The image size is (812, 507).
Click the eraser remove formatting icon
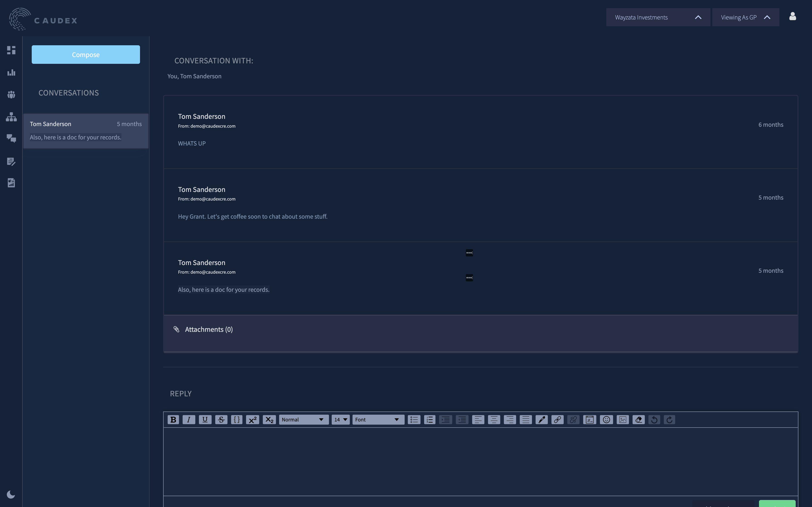[638, 419]
